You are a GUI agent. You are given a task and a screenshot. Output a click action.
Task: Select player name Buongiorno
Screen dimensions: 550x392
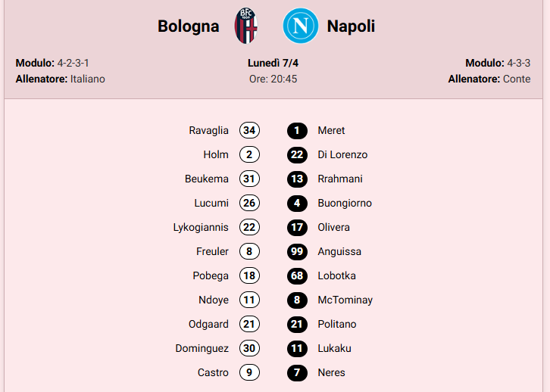[345, 203]
